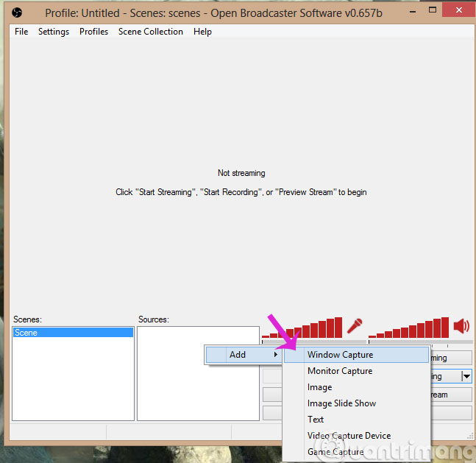Click the Preview Stream button
Viewport: 476px width, 463px height.
coord(451,395)
